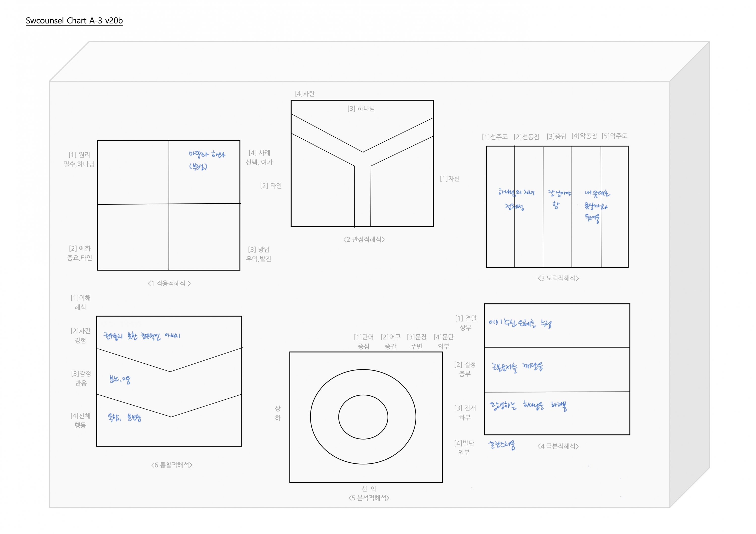Click the [4]신체 행동 label
This screenshot has height=534, width=756.
click(80, 420)
